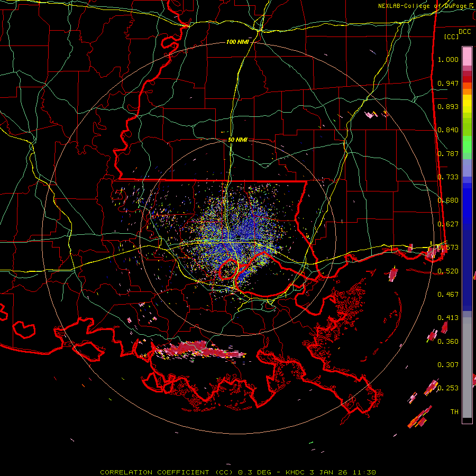The width and height of the screenshot is (476, 476).
Task: Select the 0.893 scale value
Action: 448,106
